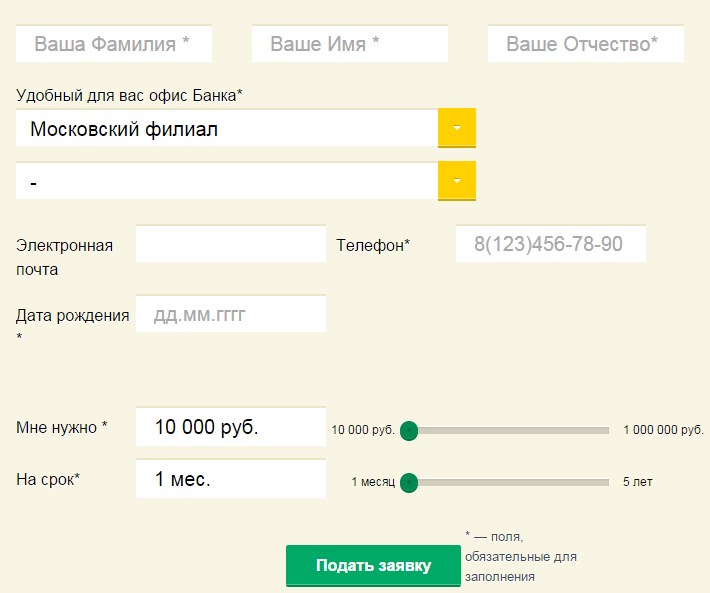Click the green loan term slider handle
Screen dimensions: 710x593
(x=408, y=483)
